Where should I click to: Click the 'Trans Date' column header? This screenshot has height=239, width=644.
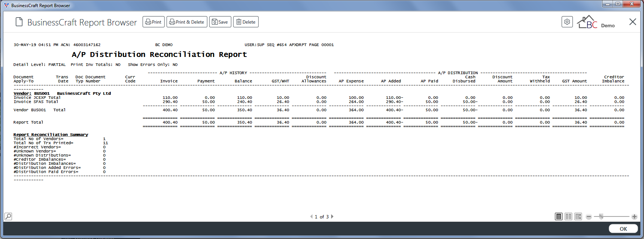point(62,79)
